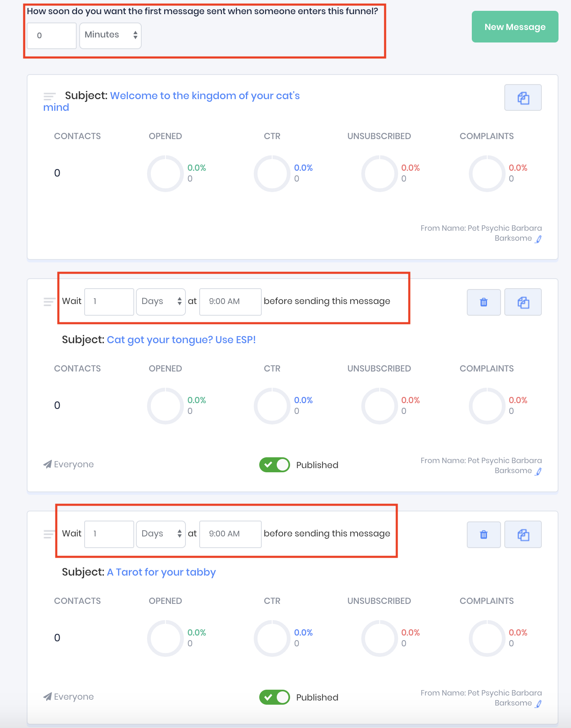Delete the 'A Tarot for your tabby' message

(x=483, y=534)
